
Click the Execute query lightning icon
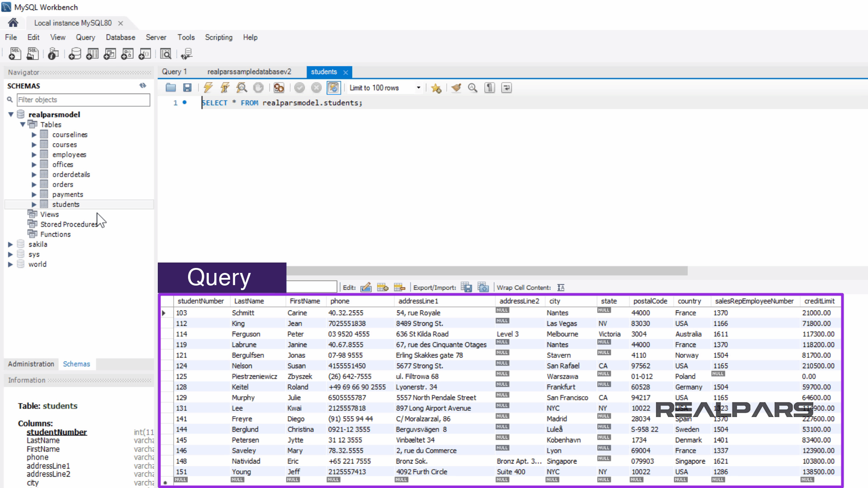point(208,88)
